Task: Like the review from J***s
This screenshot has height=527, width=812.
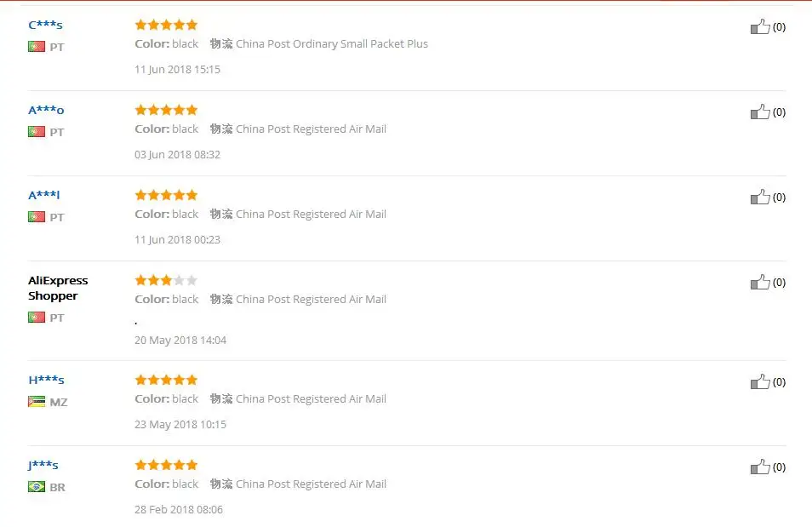Action: point(760,467)
